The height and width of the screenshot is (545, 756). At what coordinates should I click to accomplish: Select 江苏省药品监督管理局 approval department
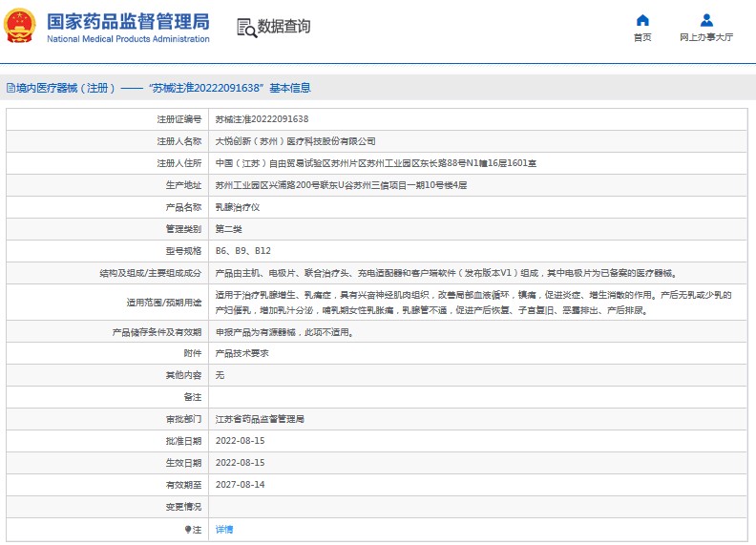tap(260, 419)
